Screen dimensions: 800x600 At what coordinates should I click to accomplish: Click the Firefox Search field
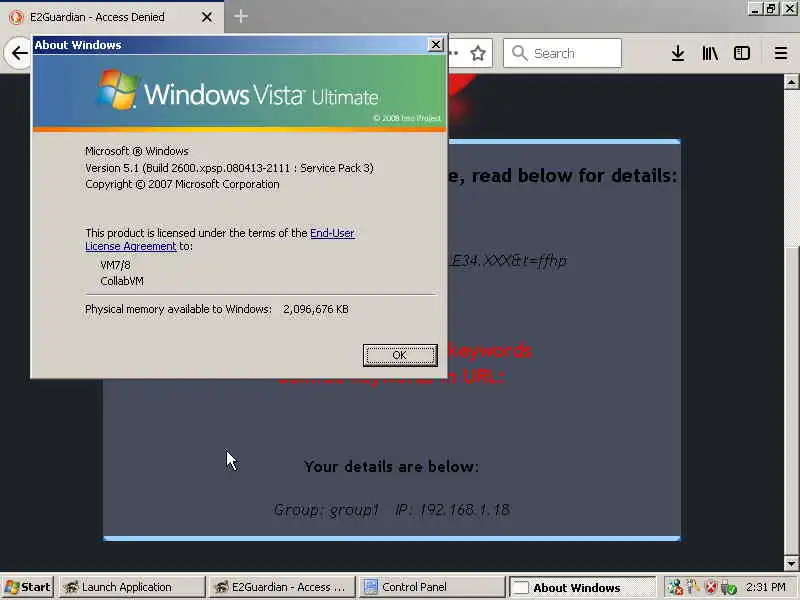click(562, 53)
